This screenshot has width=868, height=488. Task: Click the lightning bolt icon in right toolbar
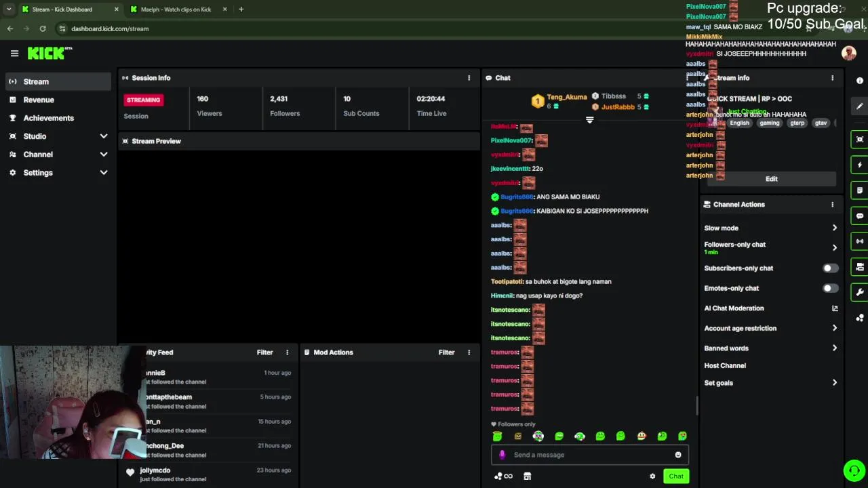pos(860,165)
